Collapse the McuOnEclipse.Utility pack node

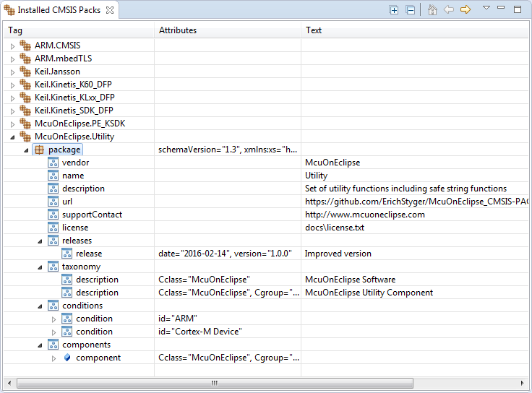pos(12,137)
